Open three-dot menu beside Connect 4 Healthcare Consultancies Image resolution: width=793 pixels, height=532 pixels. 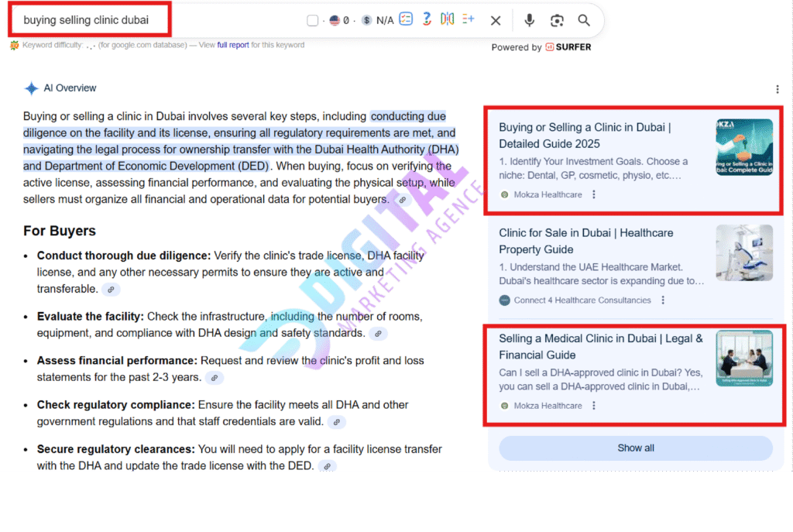coord(663,300)
